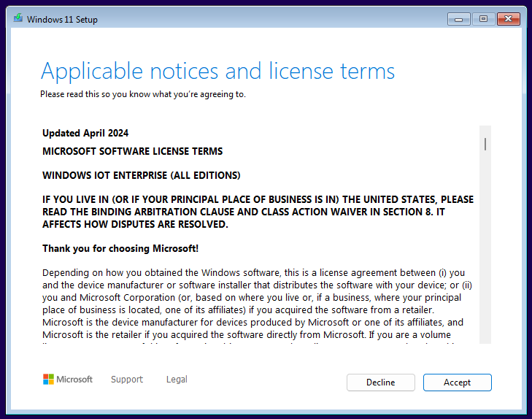Open the Legal link
Viewport: 532px width, 419px height.
pos(177,380)
